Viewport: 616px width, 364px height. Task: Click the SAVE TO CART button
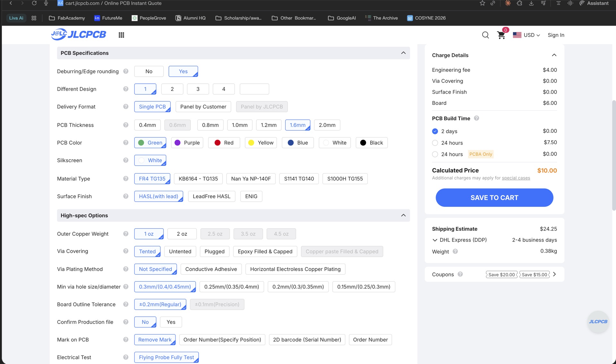[494, 198]
